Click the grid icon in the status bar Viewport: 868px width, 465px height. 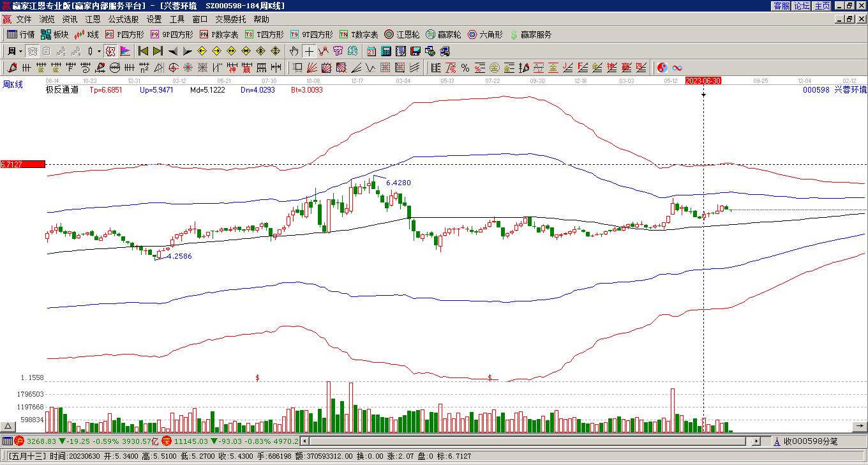click(6, 441)
